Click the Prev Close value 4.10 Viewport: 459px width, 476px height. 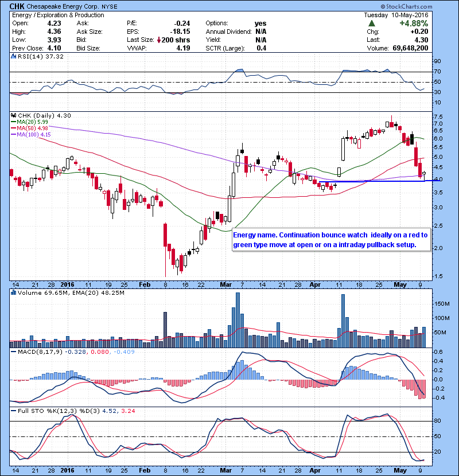54,48
